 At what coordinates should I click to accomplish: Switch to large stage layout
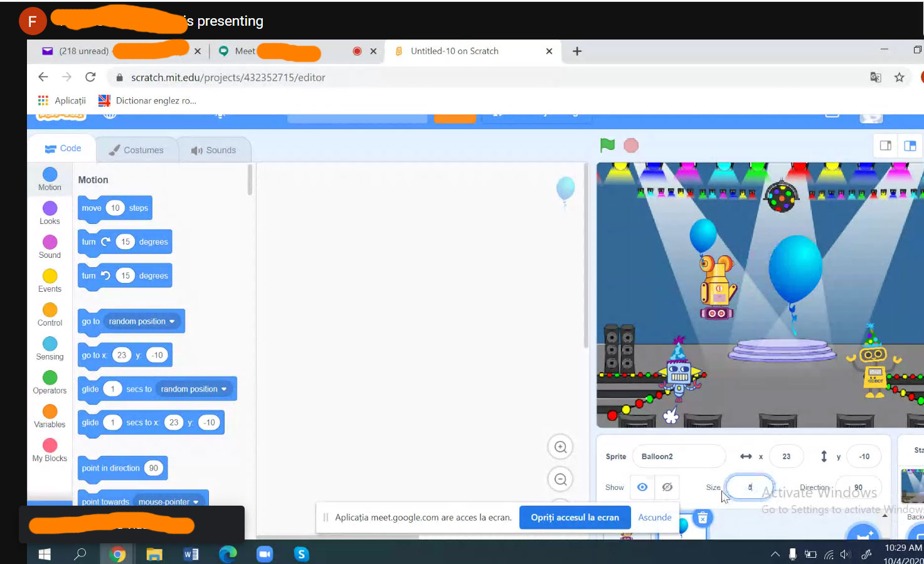(x=910, y=146)
